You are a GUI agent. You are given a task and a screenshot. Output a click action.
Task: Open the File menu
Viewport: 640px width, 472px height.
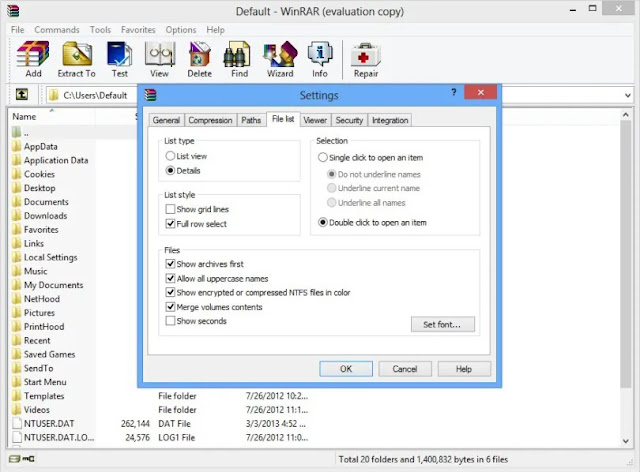(17, 30)
